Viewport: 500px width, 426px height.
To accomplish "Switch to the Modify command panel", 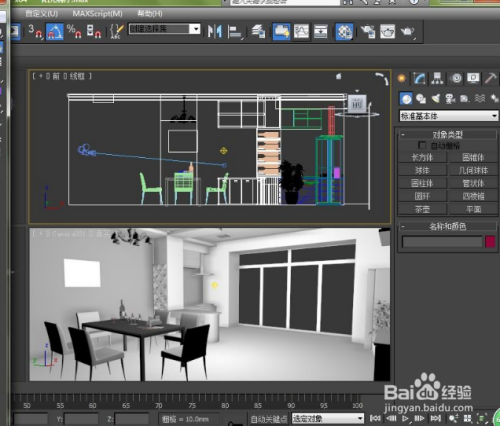I will tap(419, 78).
